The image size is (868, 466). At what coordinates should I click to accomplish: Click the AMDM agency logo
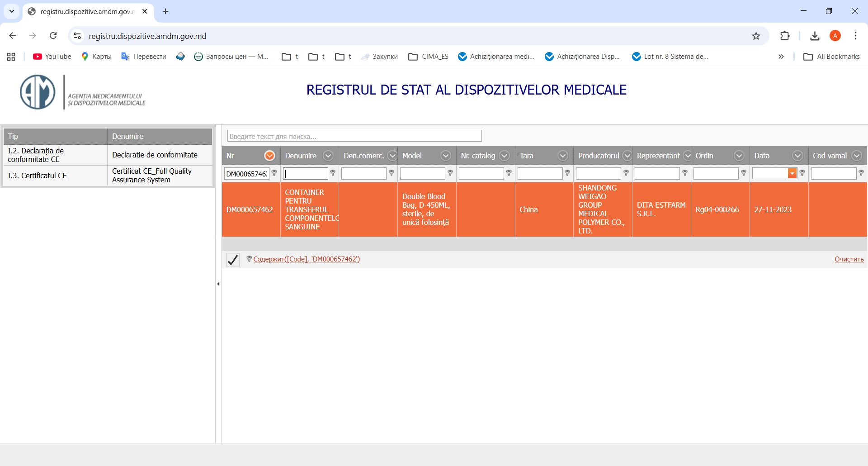(38, 92)
